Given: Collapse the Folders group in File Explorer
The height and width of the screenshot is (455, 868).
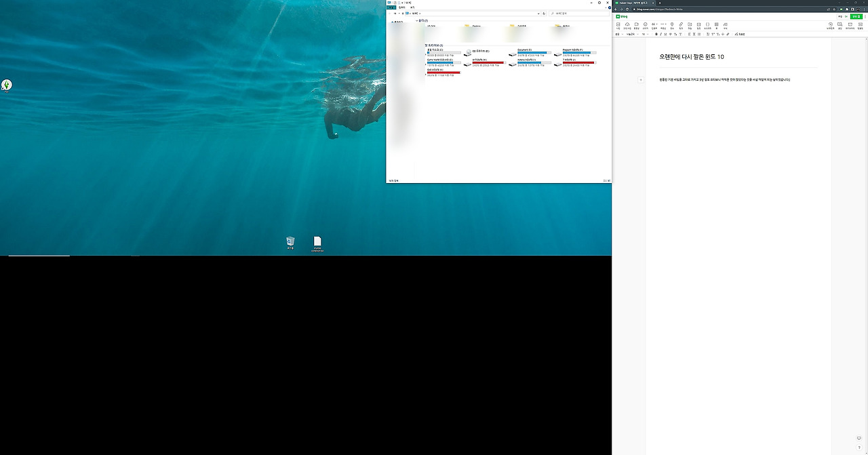Looking at the screenshot, I should 417,20.
